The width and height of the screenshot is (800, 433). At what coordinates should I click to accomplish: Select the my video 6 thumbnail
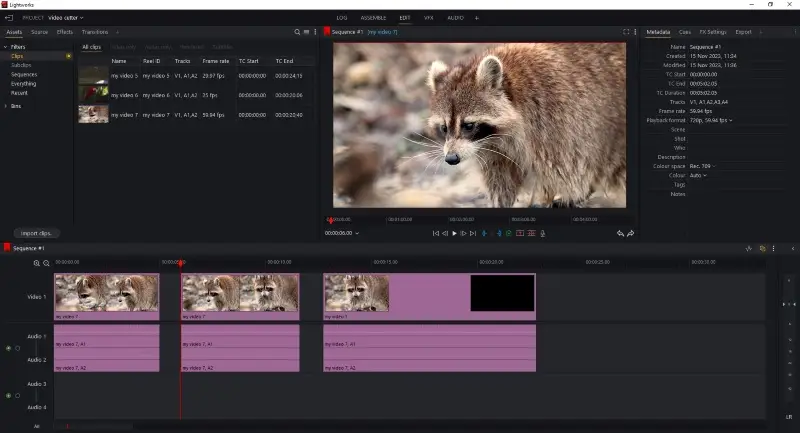(93, 94)
